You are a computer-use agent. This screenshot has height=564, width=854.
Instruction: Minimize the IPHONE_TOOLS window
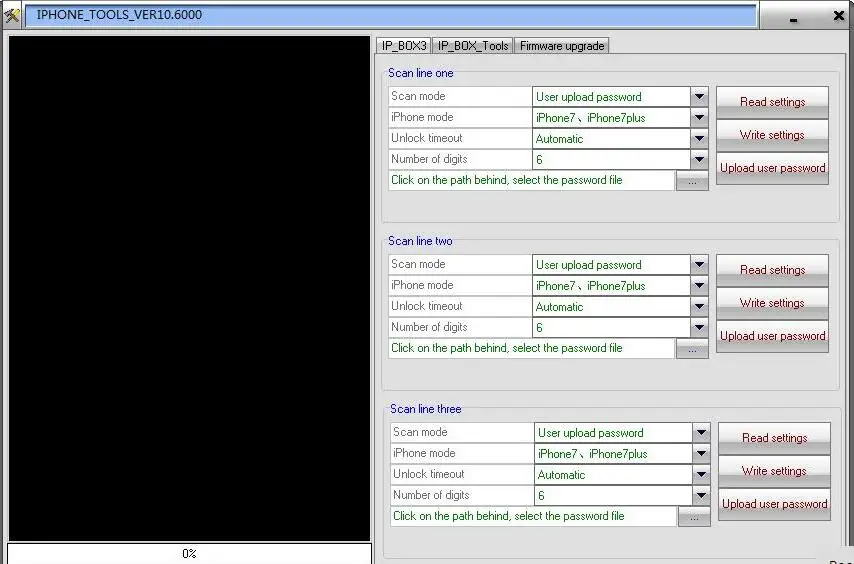794,19
